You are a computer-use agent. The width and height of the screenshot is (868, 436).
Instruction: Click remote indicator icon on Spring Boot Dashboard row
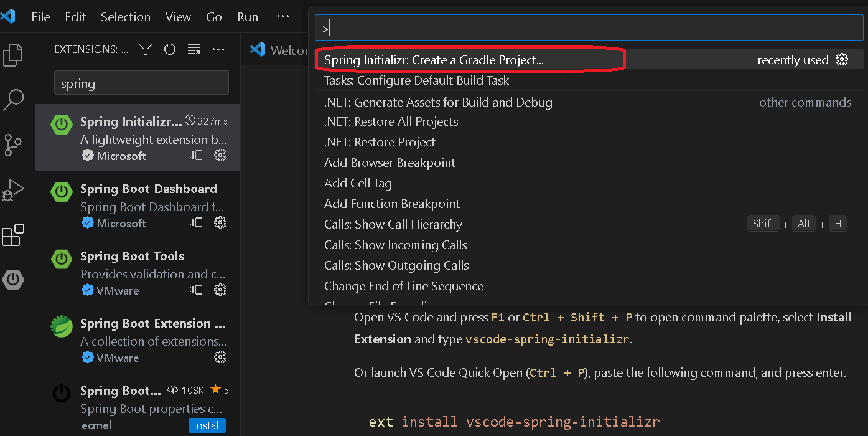(x=197, y=222)
